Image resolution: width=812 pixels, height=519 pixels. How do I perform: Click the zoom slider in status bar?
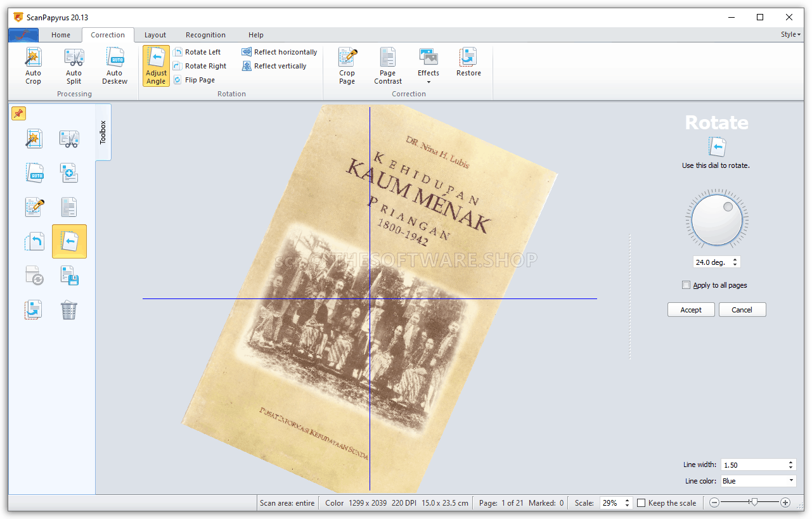pyautogui.click(x=753, y=503)
